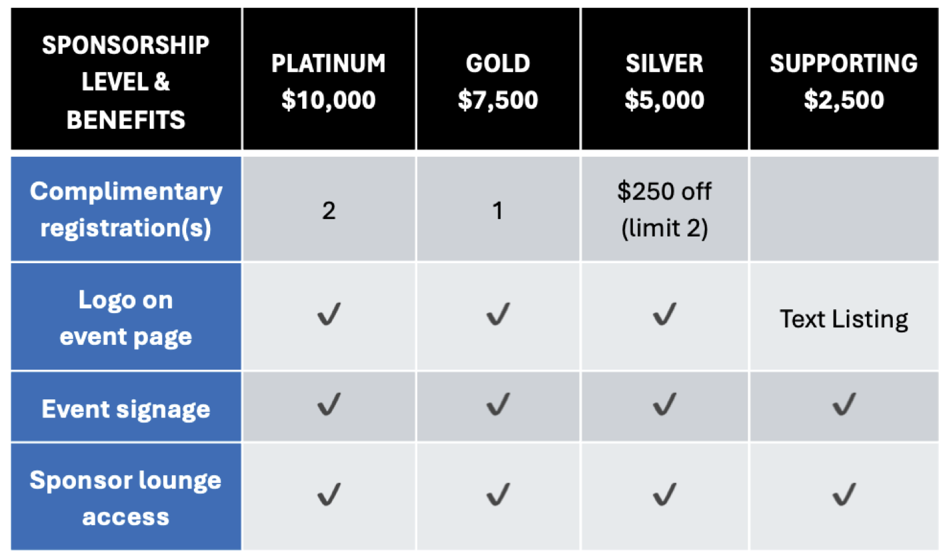Screen dimensions: 948x560
Task: Click the SILVER $5,000 column header
Action: pos(665,81)
